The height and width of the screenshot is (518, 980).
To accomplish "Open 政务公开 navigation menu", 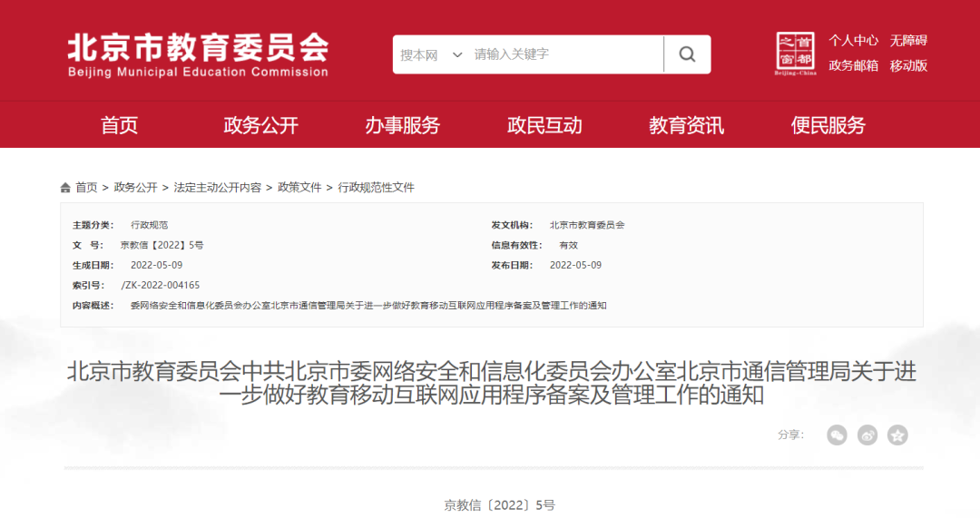I will coord(261,125).
